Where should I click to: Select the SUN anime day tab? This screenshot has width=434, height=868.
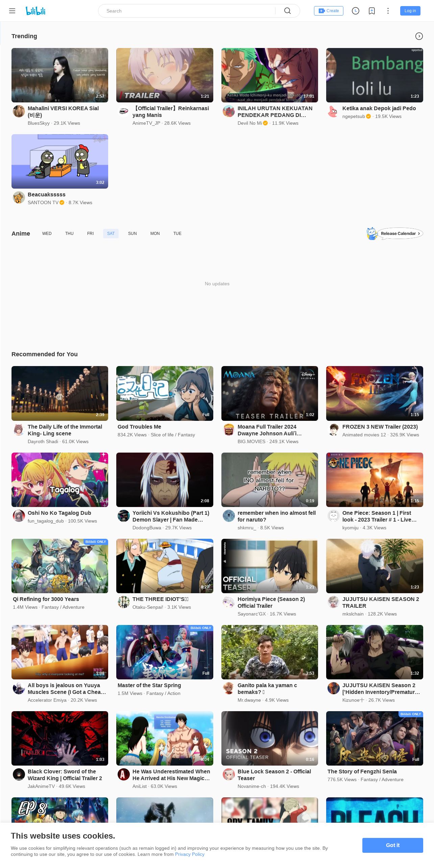[132, 234]
